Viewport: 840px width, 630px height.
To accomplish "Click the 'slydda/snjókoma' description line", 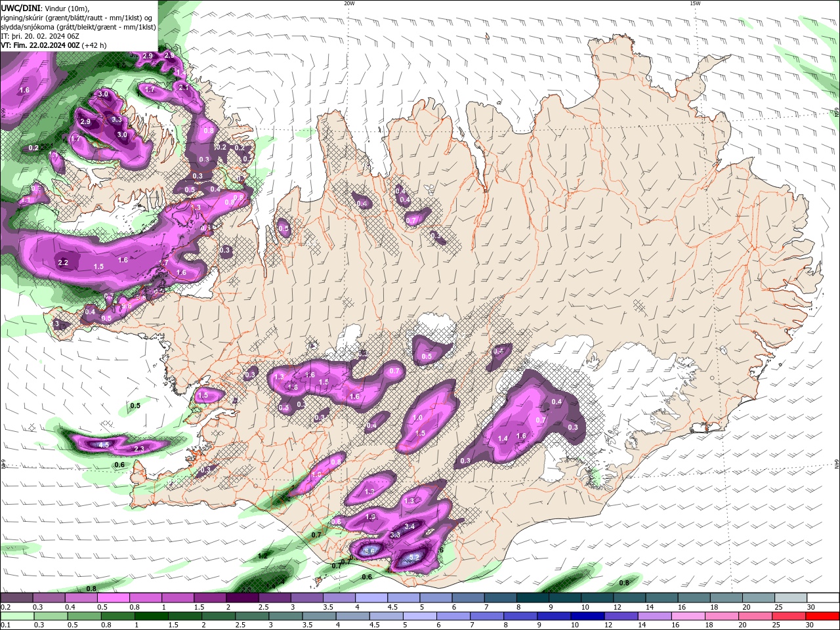I will (x=78, y=27).
